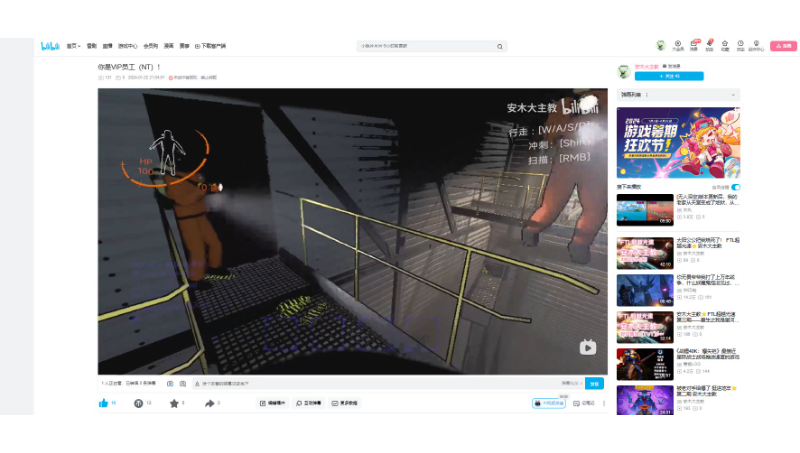Open 大会员 membership icon

(x=678, y=45)
